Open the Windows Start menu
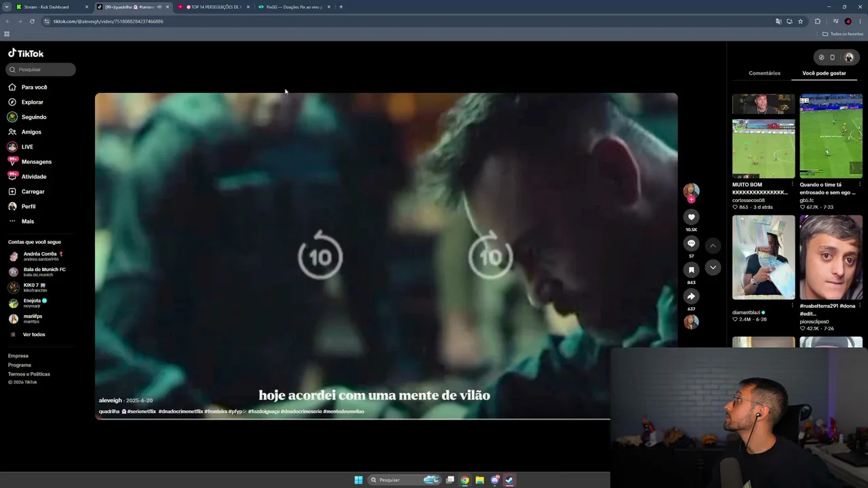Image resolution: width=868 pixels, height=488 pixels. [358, 480]
